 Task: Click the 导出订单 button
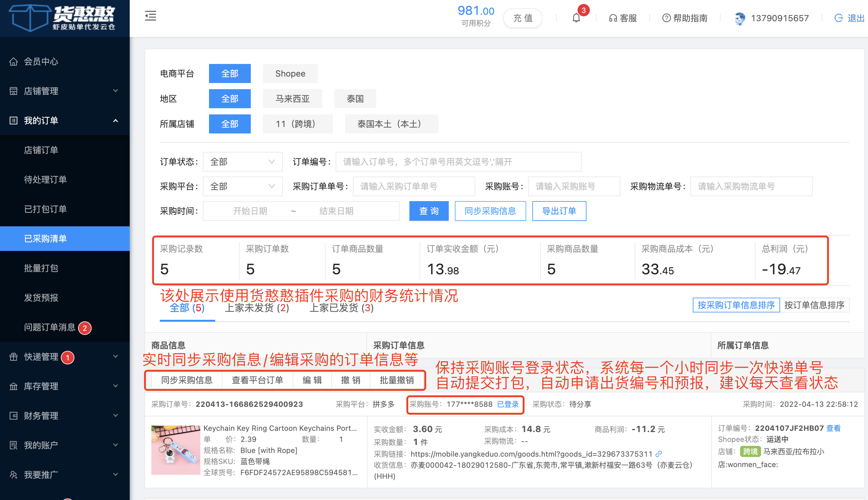tap(559, 211)
